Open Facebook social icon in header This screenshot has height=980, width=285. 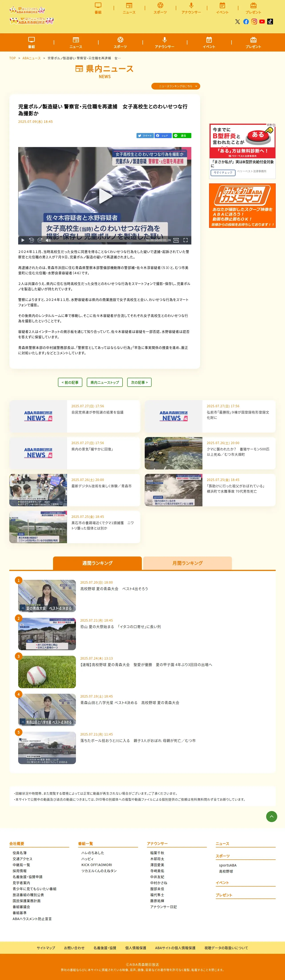tap(246, 22)
